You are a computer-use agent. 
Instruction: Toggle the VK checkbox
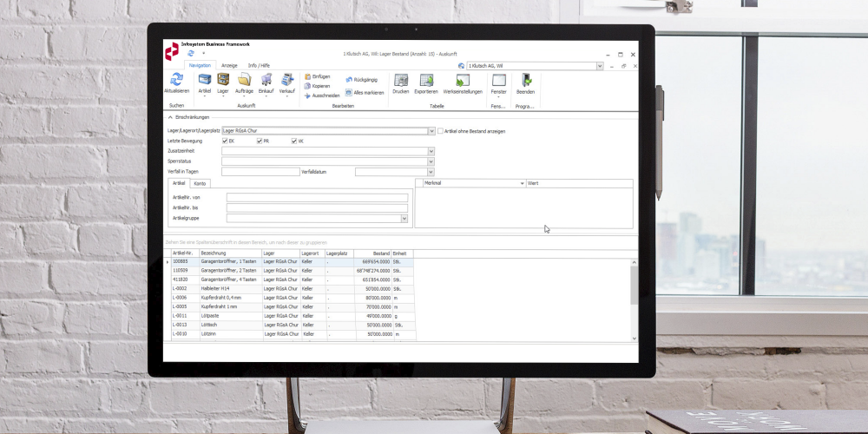point(294,141)
